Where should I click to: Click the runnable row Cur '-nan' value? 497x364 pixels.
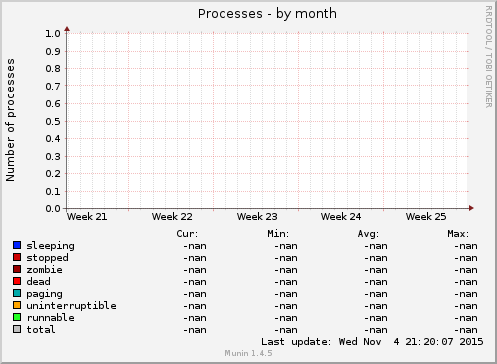click(195, 318)
